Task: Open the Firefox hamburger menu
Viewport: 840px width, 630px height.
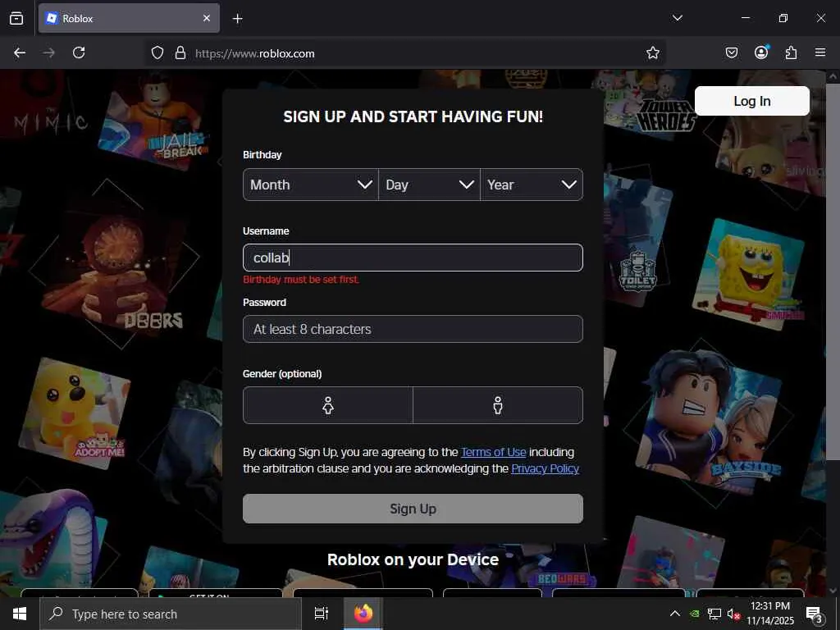Action: click(x=820, y=52)
